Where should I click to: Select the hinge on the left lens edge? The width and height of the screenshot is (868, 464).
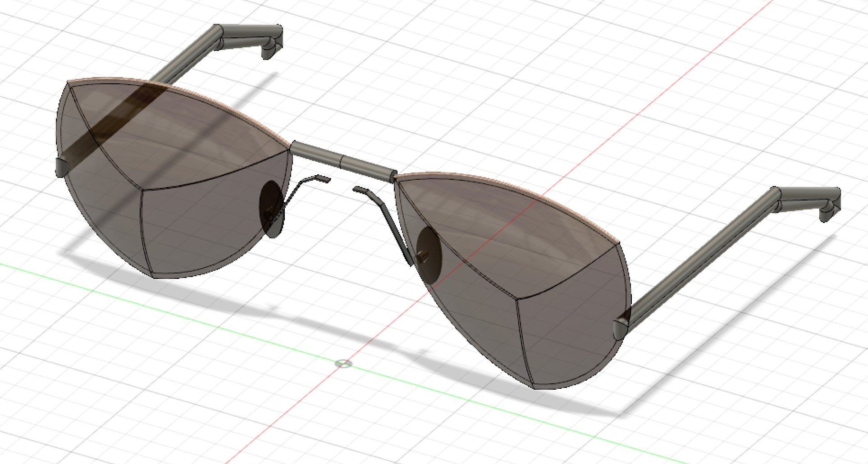[61, 167]
